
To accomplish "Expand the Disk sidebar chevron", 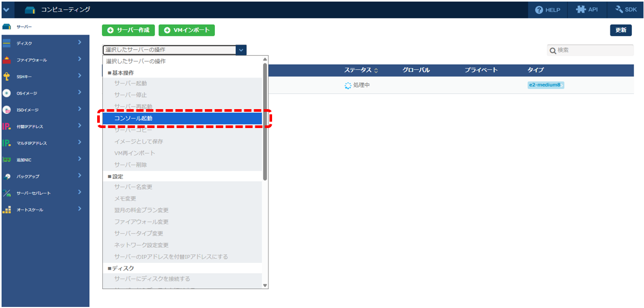I will click(79, 43).
